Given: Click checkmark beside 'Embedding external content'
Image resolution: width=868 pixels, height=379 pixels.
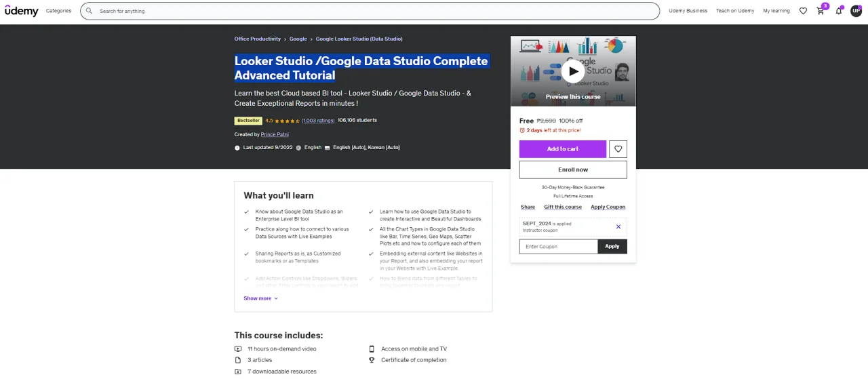Looking at the screenshot, I should pos(371,254).
